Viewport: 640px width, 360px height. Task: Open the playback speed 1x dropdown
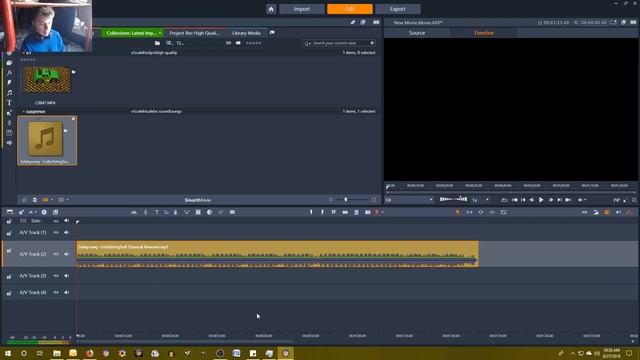(480, 200)
